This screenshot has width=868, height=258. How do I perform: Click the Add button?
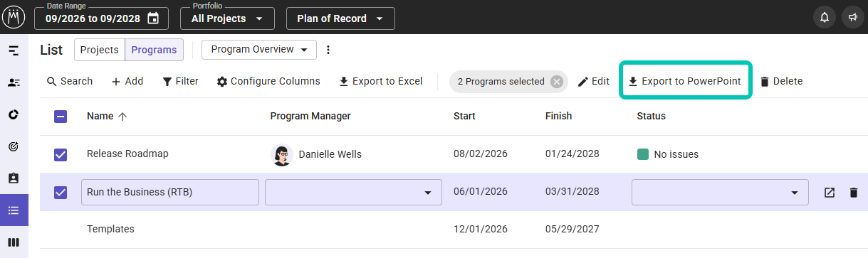127,82
